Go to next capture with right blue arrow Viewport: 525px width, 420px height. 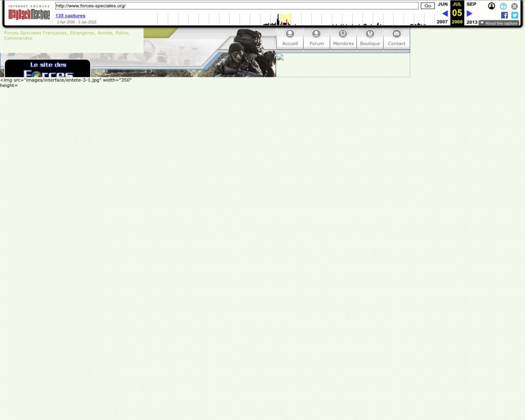(469, 13)
